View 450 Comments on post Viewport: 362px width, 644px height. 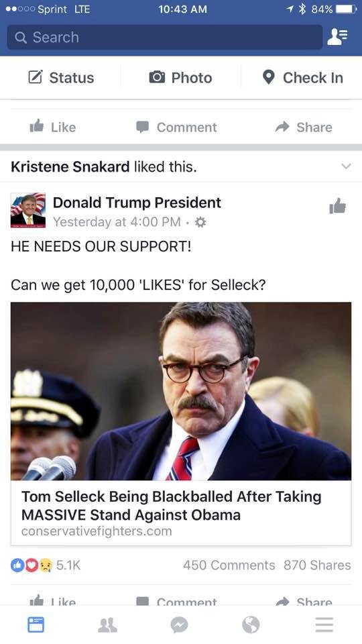point(229,565)
